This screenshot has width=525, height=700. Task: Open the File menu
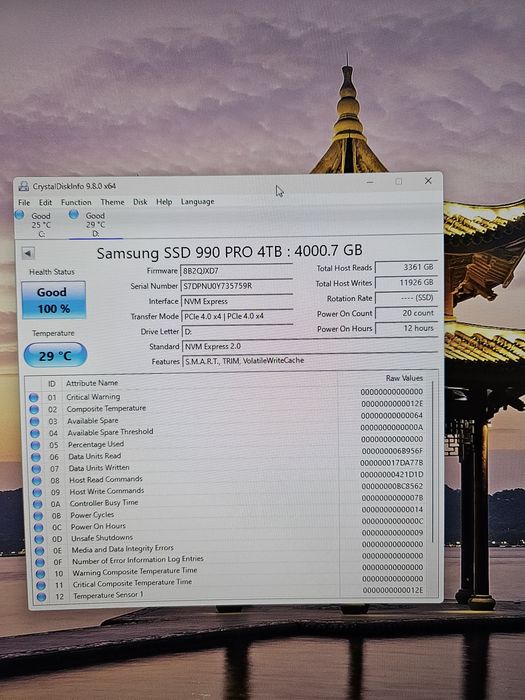(24, 202)
